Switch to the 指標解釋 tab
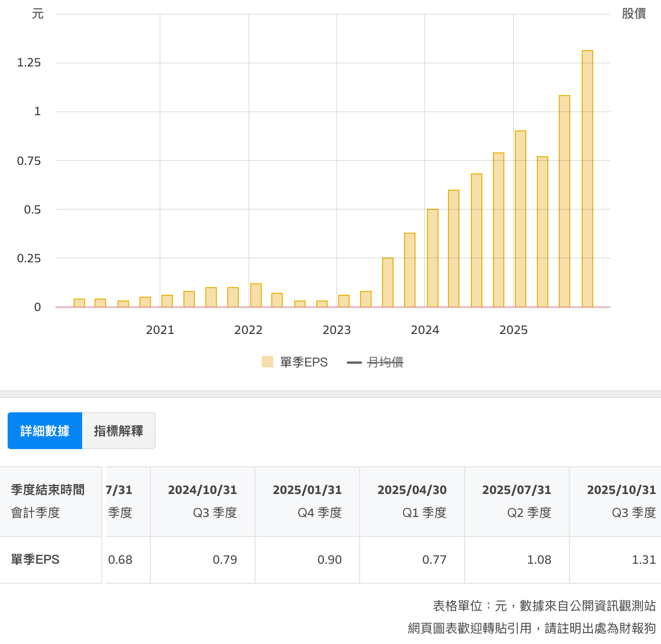The height and width of the screenshot is (644, 661). 119,430
